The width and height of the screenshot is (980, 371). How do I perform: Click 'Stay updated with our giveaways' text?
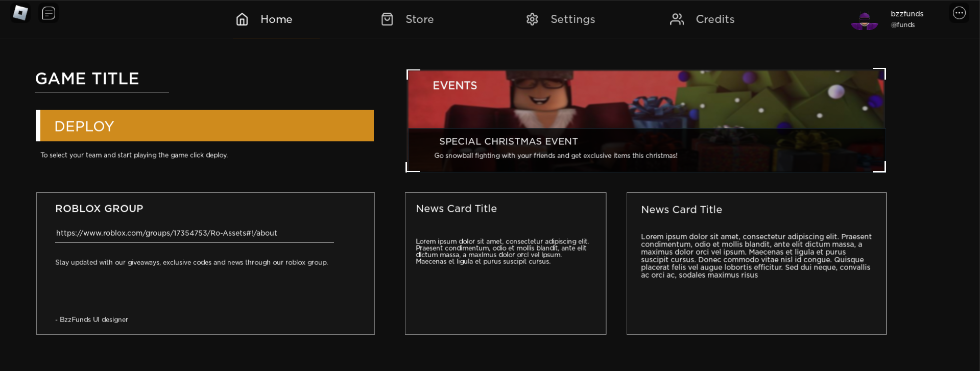click(x=192, y=262)
